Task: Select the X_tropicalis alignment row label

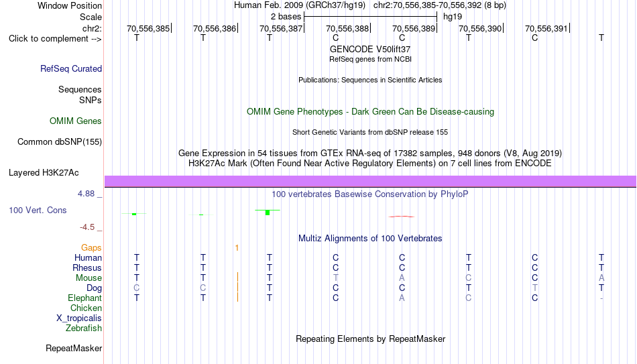Action: [79, 318]
